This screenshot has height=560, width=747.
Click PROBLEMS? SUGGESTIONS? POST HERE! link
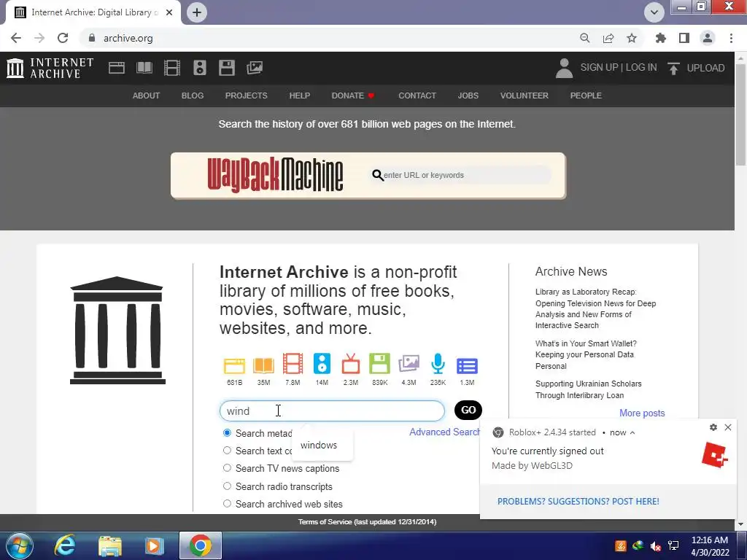click(578, 502)
